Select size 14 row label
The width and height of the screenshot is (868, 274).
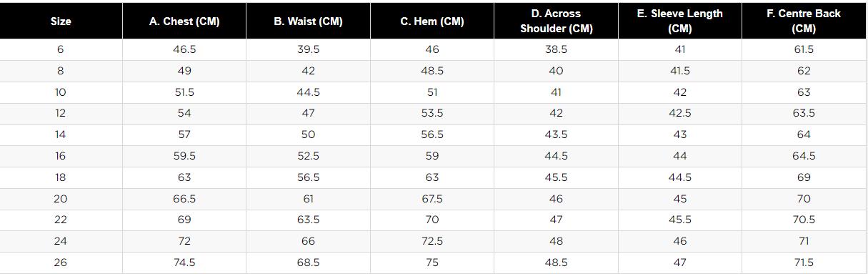(61, 134)
